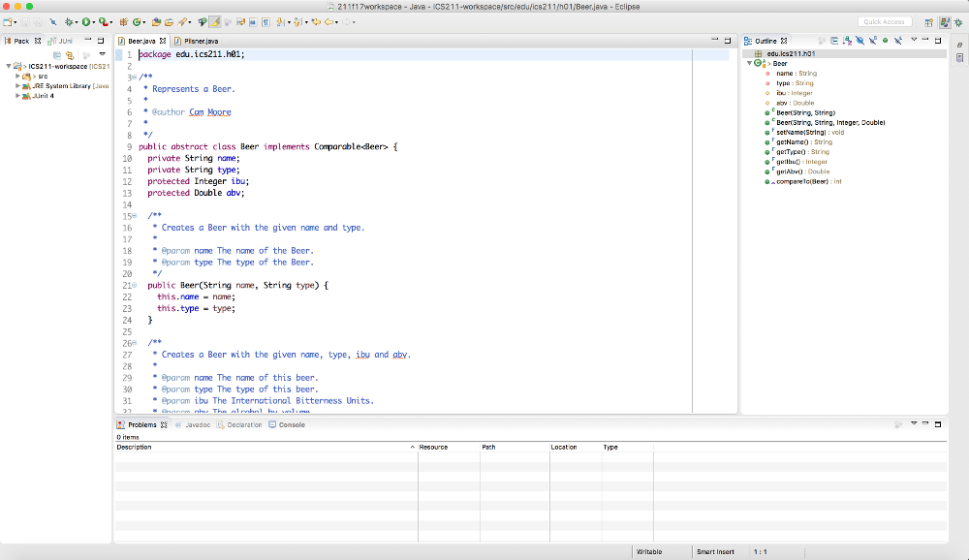Viewport: 969px width, 560px height.
Task: Click the Quick Access search field
Action: pos(884,21)
